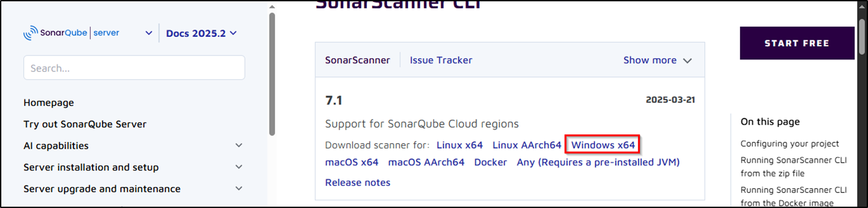Open the Docs 2025.2 version dropdown
Viewport: 868px width, 208px height.
point(201,33)
